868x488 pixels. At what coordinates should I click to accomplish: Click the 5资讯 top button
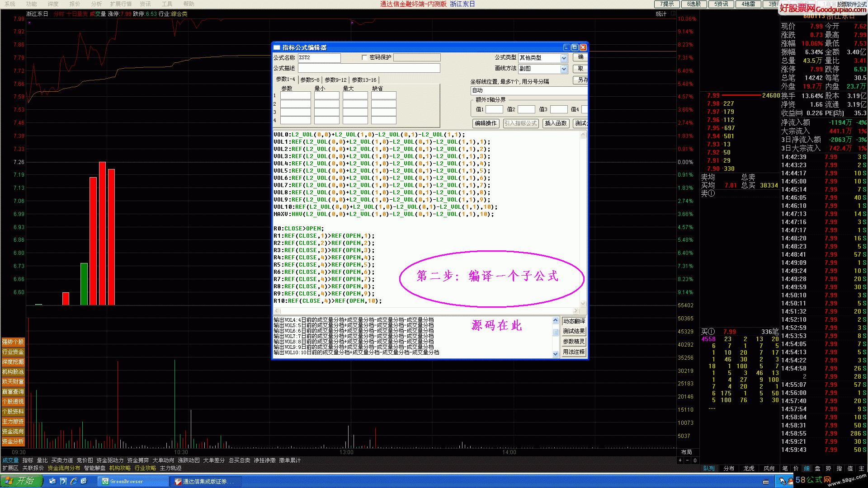click(x=721, y=4)
